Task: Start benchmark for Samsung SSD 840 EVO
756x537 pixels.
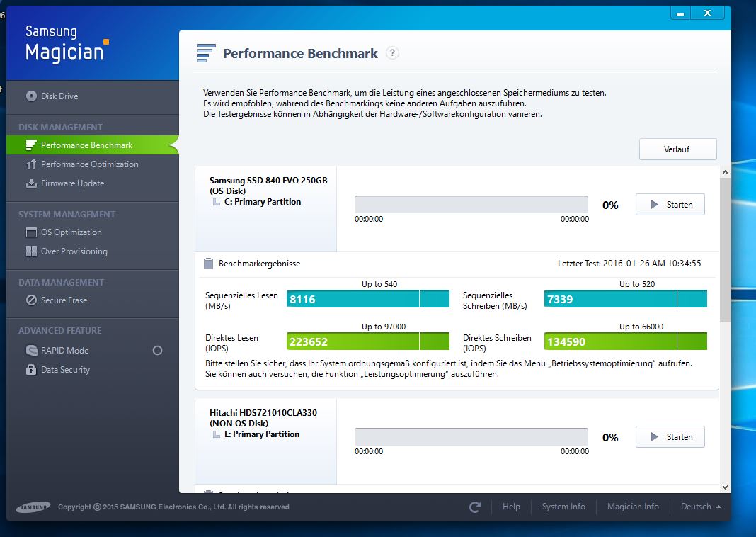Action: (x=670, y=205)
